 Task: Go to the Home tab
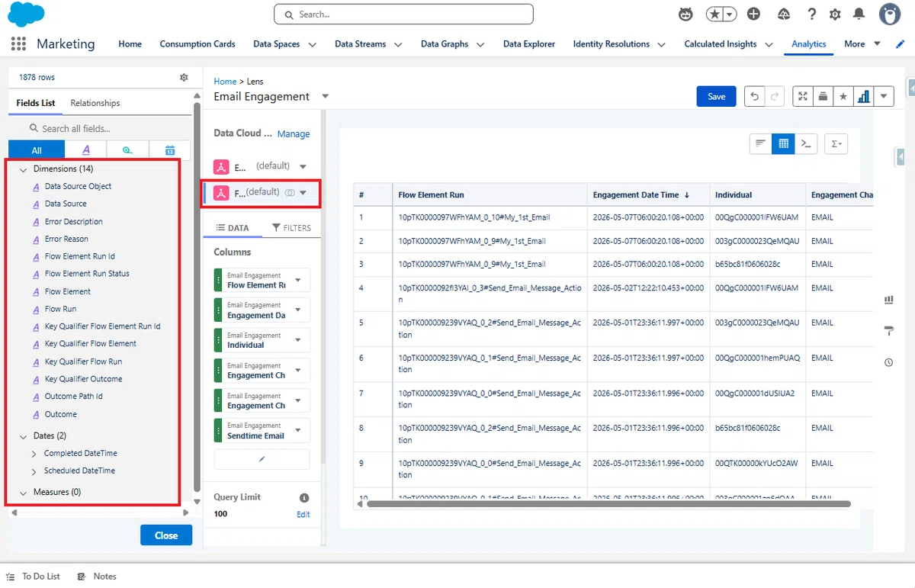[x=130, y=44]
